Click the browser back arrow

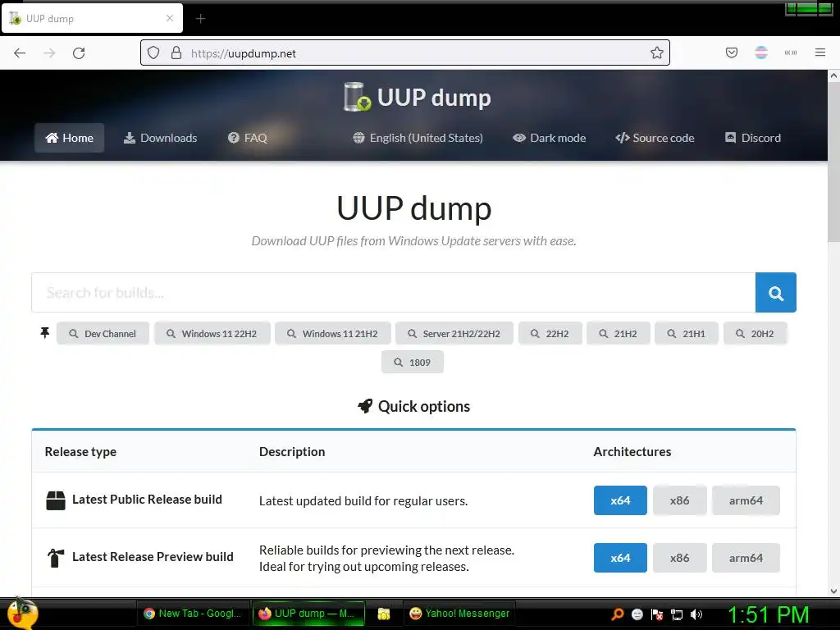pos(20,53)
